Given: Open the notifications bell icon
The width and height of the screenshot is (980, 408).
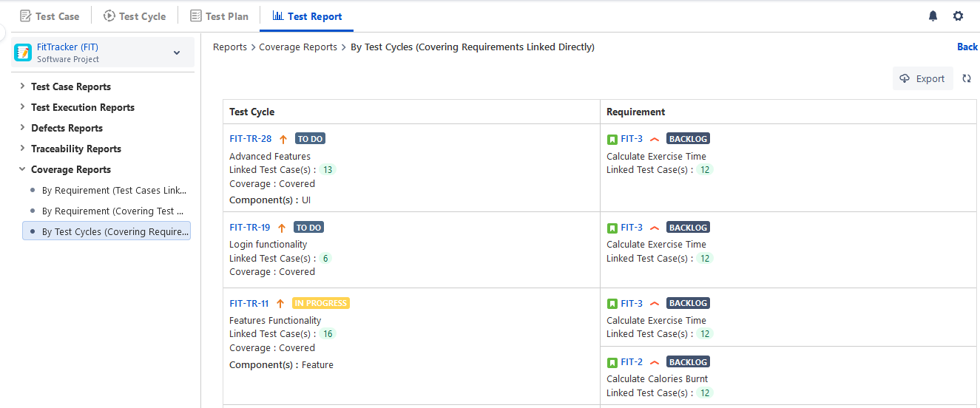Looking at the screenshot, I should (x=933, y=16).
